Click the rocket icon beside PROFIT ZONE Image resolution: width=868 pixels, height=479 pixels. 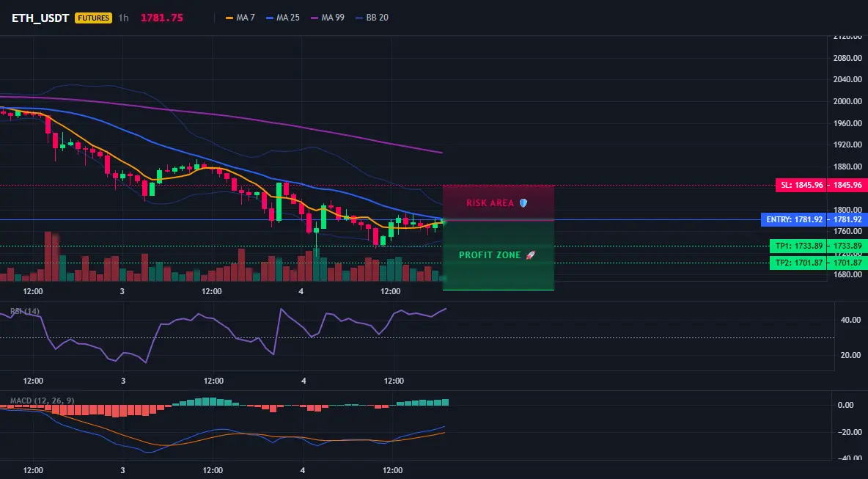[x=530, y=255]
